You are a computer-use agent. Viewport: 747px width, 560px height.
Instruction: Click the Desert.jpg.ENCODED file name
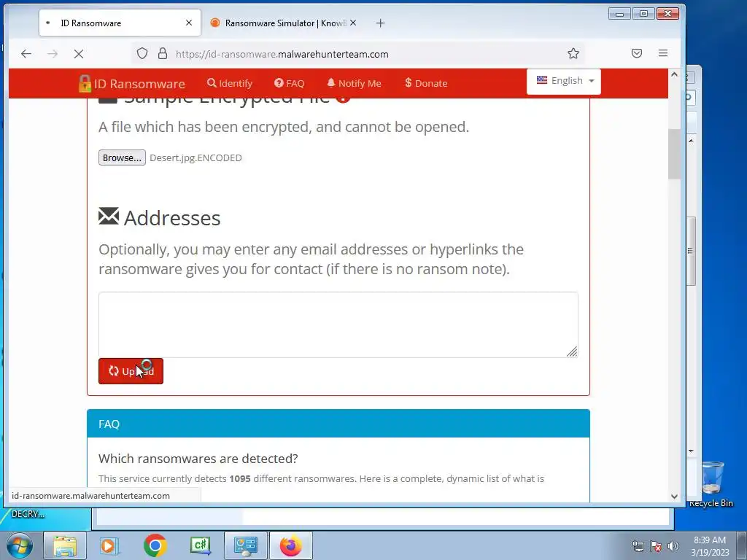(196, 157)
